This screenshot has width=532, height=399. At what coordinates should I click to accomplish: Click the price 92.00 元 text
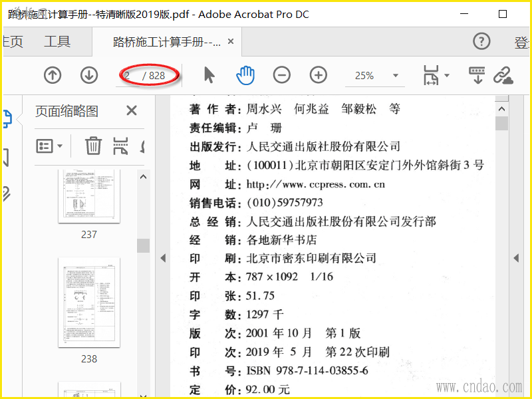268,389
